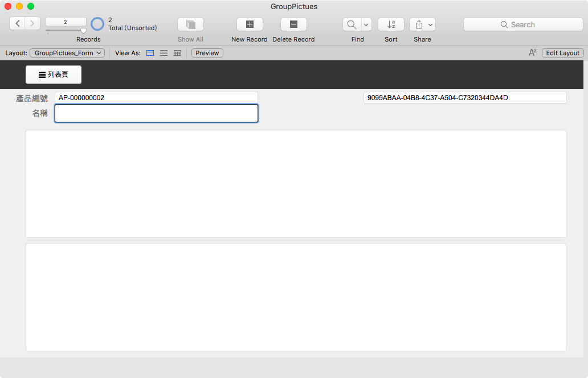Click the found set pie chart icon
The image size is (588, 378).
coord(97,24)
